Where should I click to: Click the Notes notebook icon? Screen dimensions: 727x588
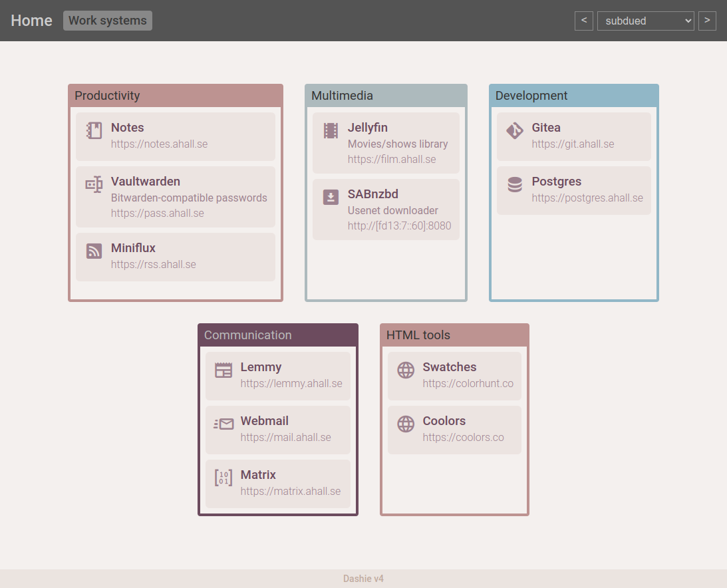94,130
